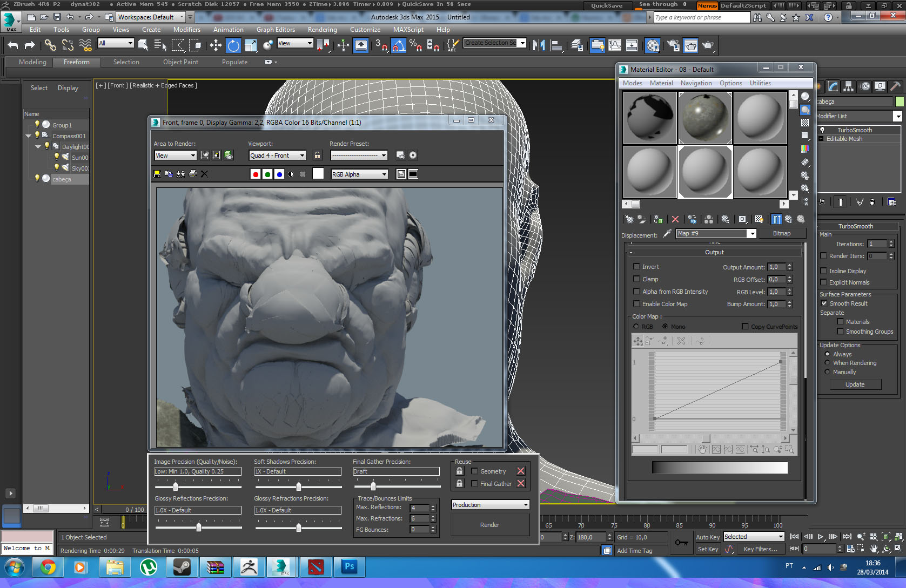This screenshot has height=588, width=906.
Task: Toggle the Red channel in render window
Action: pyautogui.click(x=256, y=174)
